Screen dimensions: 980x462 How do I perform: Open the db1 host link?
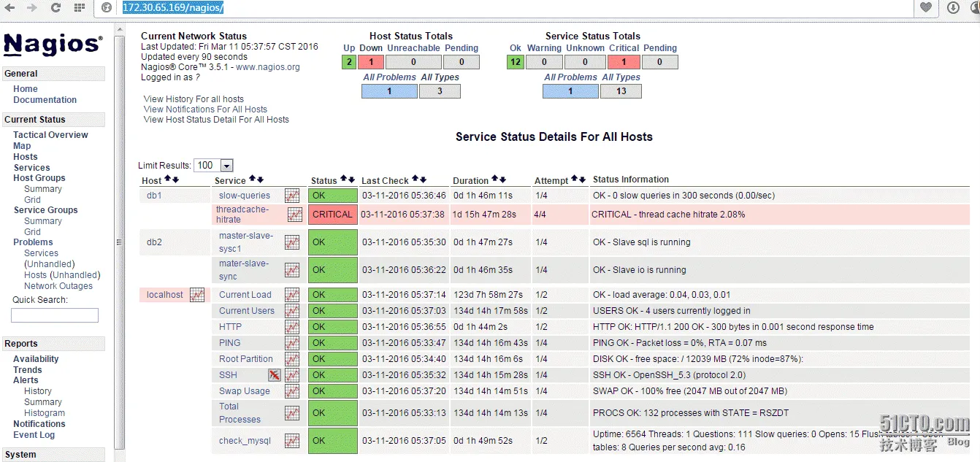coord(154,196)
